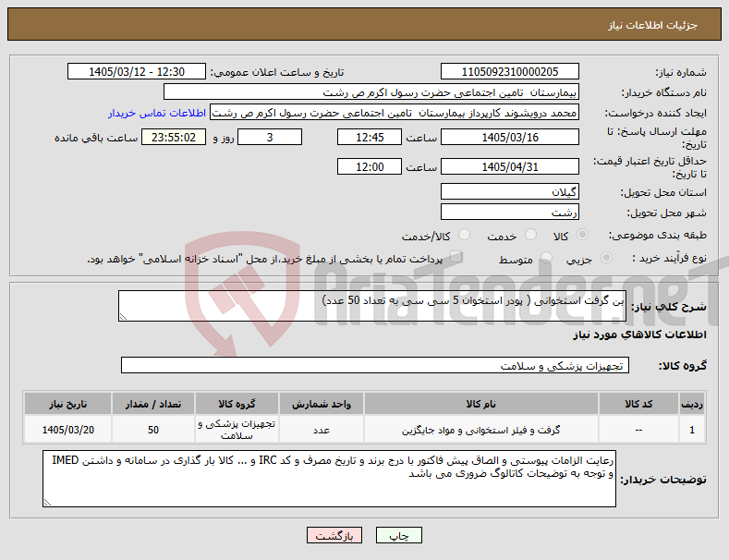The height and width of the screenshot is (560, 729).
Task: Select the کالا/خدمت radio button
Action: 464,235
